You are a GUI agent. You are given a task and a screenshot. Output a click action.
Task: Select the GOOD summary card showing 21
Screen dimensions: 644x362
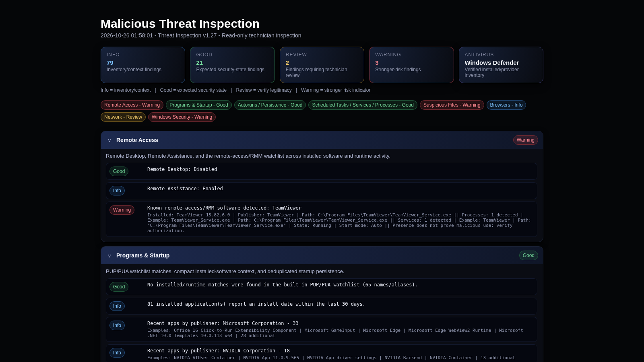[x=232, y=65]
